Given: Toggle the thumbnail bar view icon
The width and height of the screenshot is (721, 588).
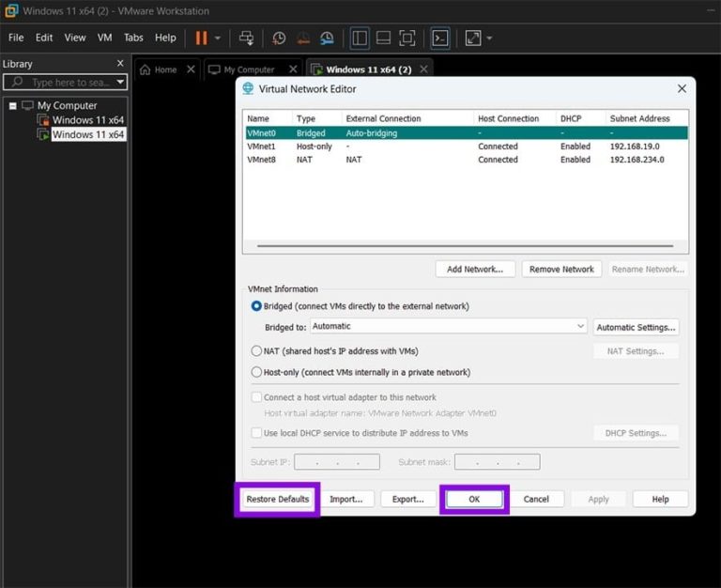Looking at the screenshot, I should click(x=383, y=39).
